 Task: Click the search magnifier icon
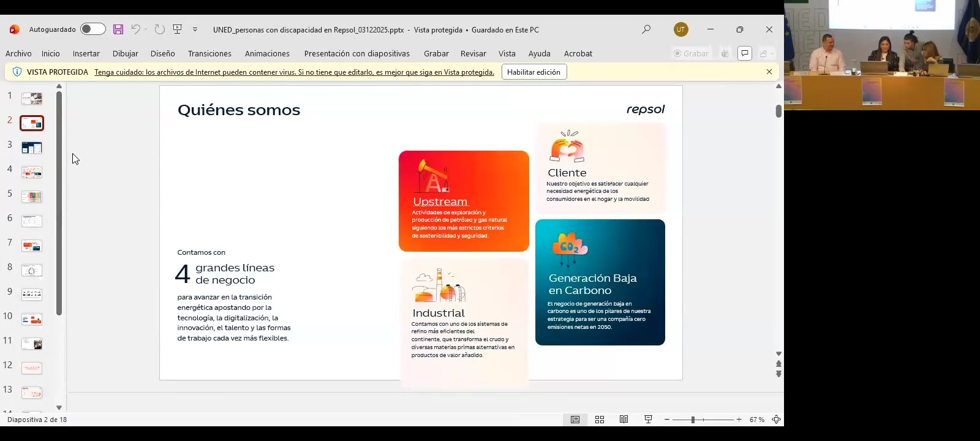click(x=646, y=29)
